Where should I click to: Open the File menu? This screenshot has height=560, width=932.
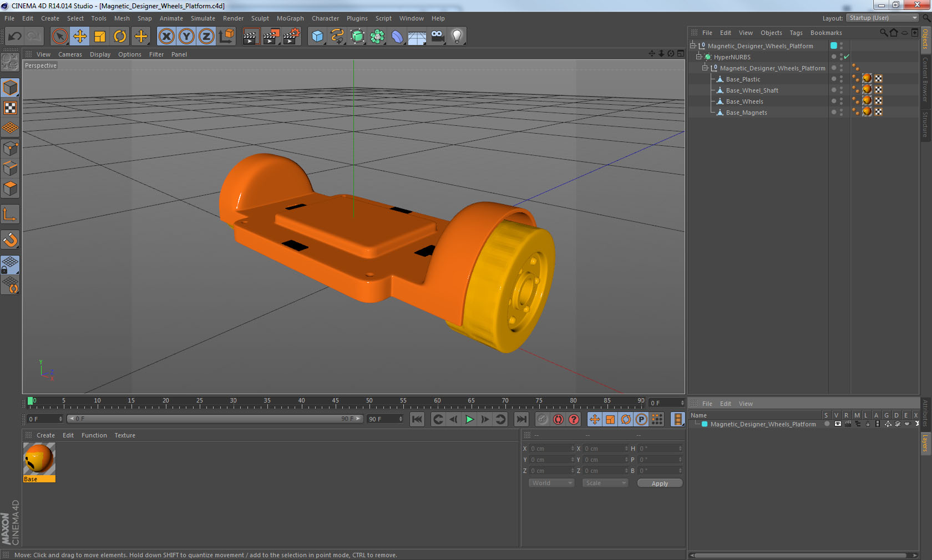tap(9, 18)
